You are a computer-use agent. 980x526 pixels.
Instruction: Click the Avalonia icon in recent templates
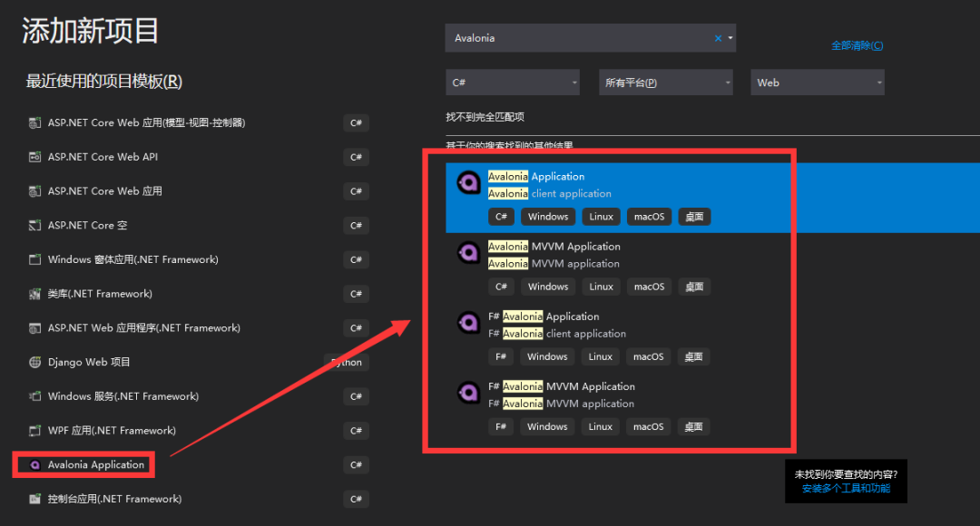35,464
